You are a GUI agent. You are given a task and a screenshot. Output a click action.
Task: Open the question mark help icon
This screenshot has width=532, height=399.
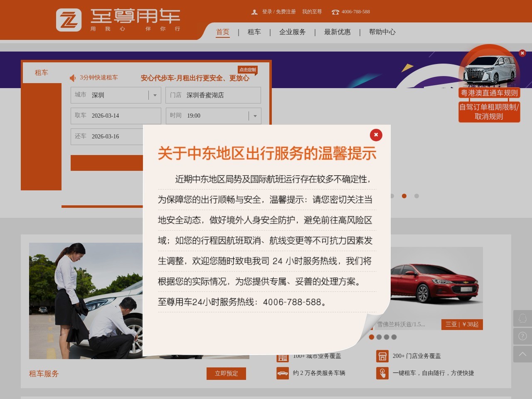522,336
